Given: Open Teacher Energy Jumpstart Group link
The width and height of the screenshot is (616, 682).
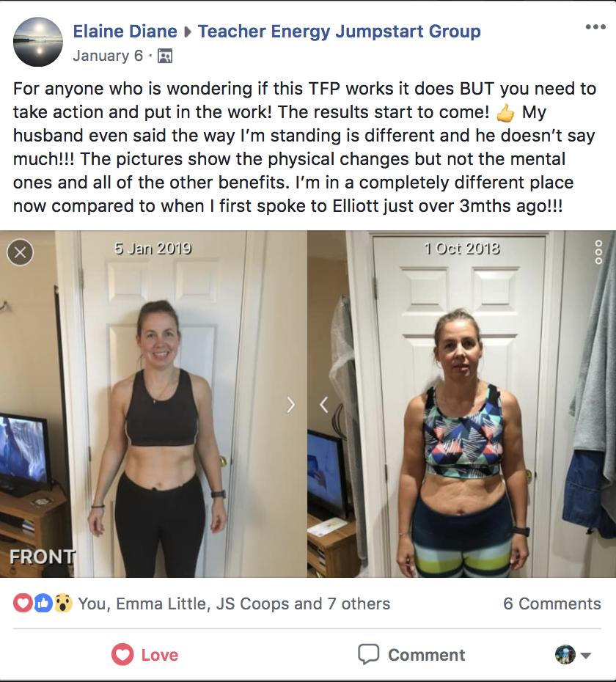Looking at the screenshot, I should tap(340, 32).
